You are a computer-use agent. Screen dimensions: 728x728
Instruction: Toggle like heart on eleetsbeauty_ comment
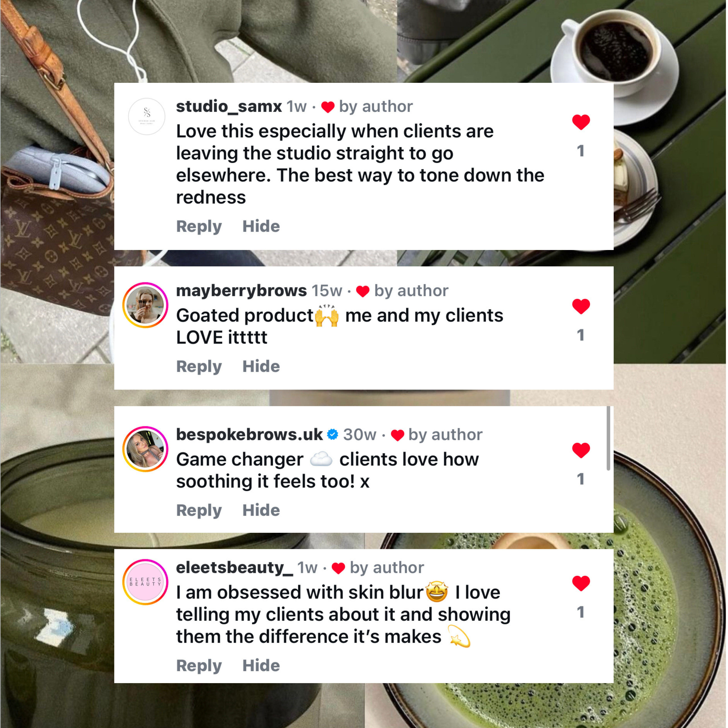point(581,583)
